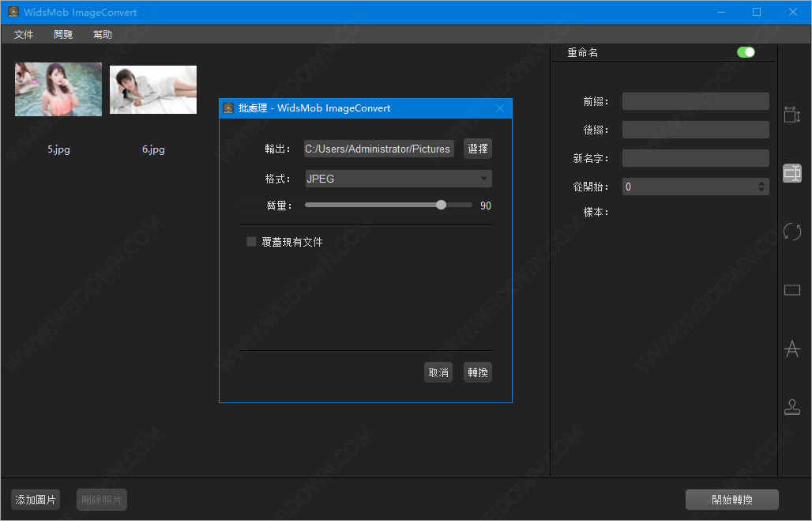Maximize the WidsMob ImageConvert window
The height and width of the screenshot is (521, 812).
[757, 12]
